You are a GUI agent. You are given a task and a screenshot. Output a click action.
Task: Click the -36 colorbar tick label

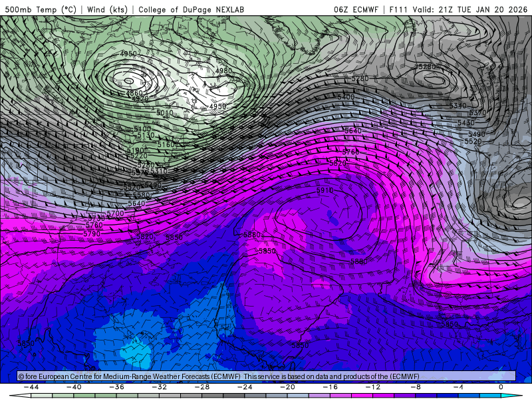(x=117, y=387)
